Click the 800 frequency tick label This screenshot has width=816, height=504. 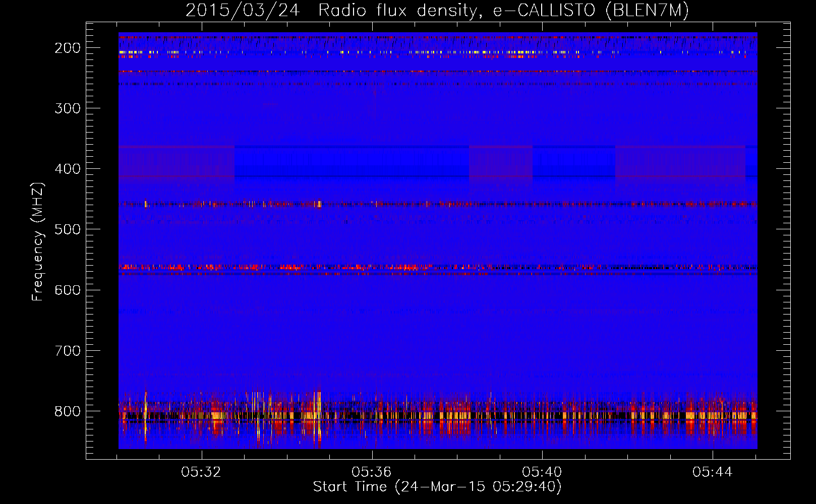(68, 411)
